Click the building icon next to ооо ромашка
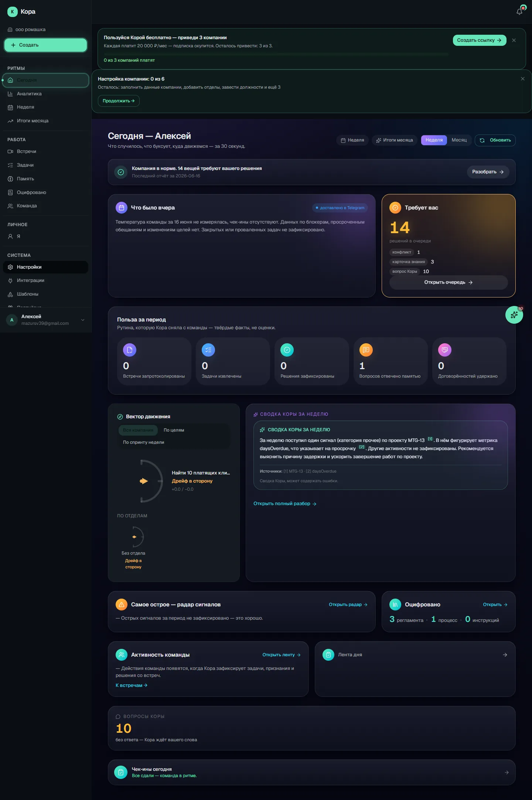 coord(10,30)
